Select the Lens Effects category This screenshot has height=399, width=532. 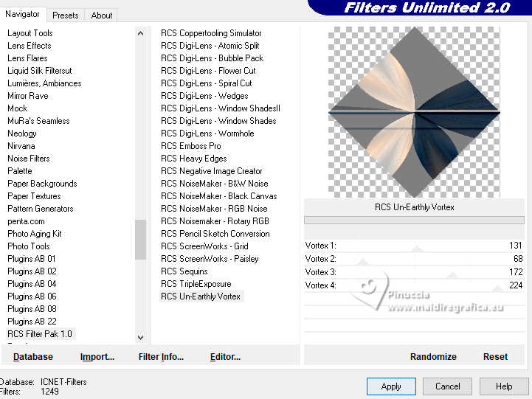pos(30,46)
